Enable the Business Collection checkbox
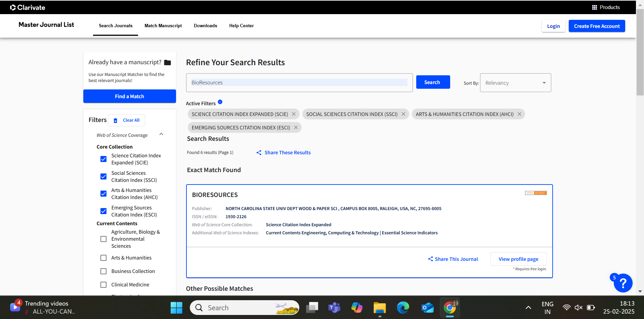 (x=103, y=271)
